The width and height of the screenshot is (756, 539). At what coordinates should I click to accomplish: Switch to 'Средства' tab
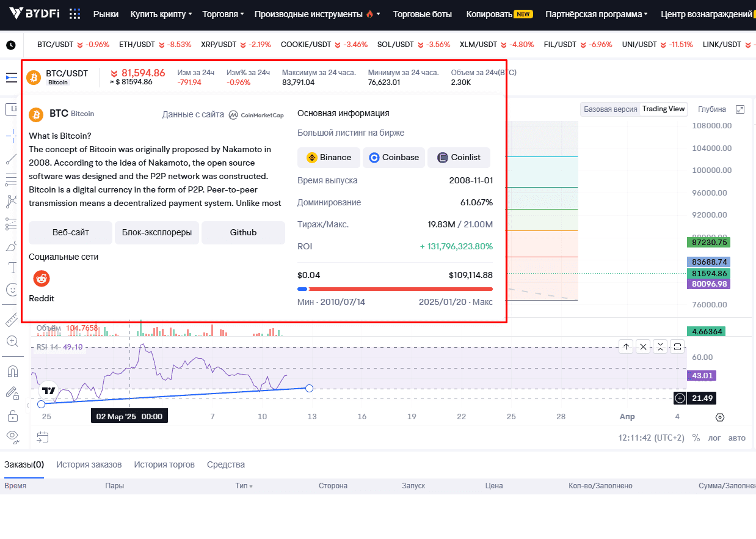(226, 464)
